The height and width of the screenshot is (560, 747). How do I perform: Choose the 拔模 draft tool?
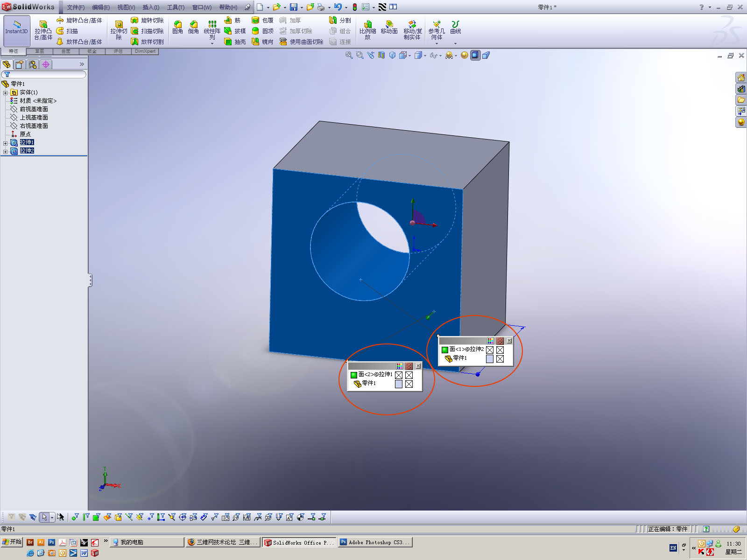(x=235, y=31)
